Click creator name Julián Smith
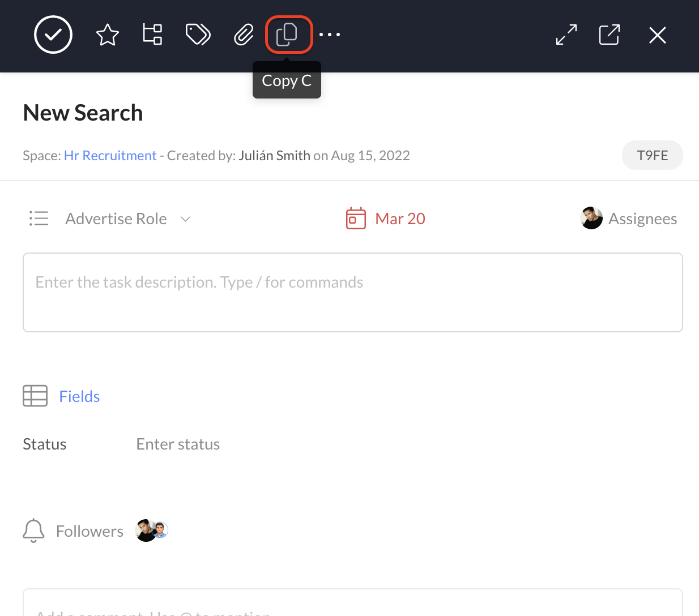Screen dimensions: 699x616 (274, 156)
